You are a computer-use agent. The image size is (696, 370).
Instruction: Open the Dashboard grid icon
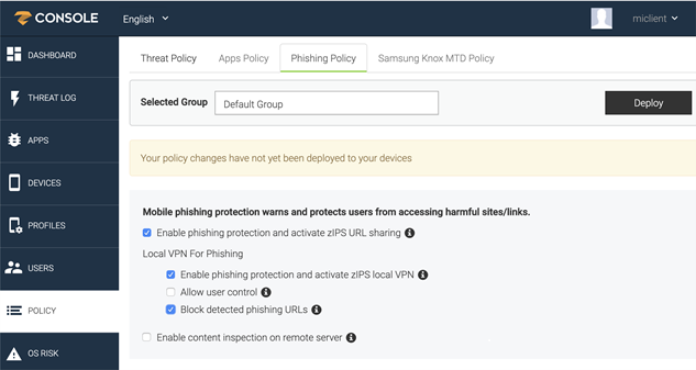coord(14,54)
